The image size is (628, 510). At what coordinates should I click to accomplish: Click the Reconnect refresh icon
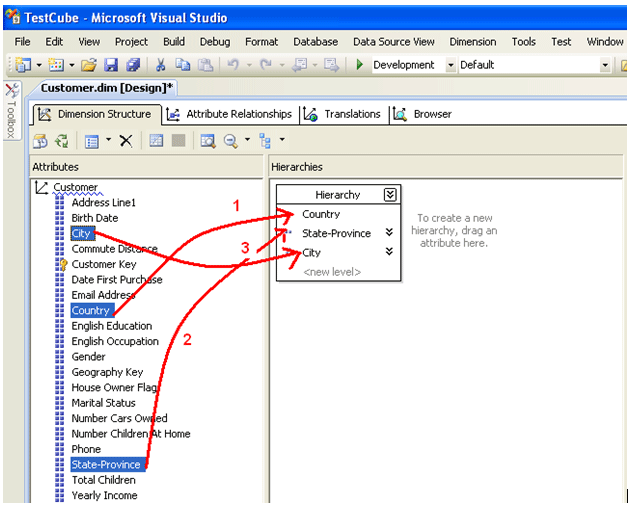(x=62, y=141)
